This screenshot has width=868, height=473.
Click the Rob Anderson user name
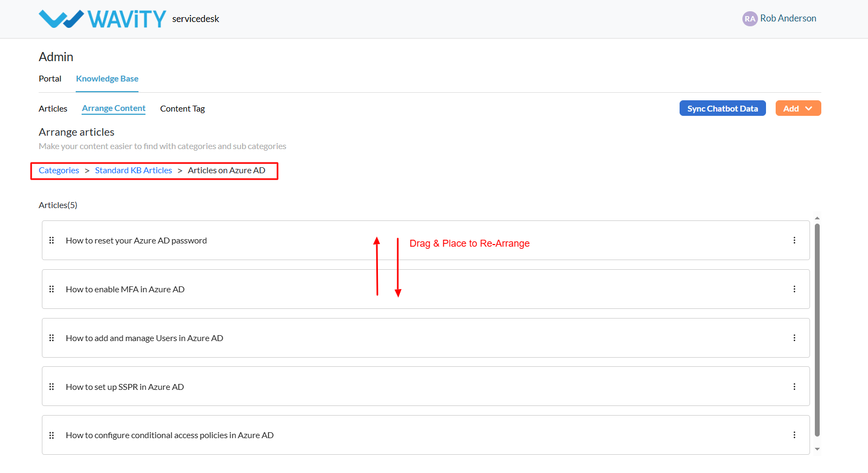788,18
